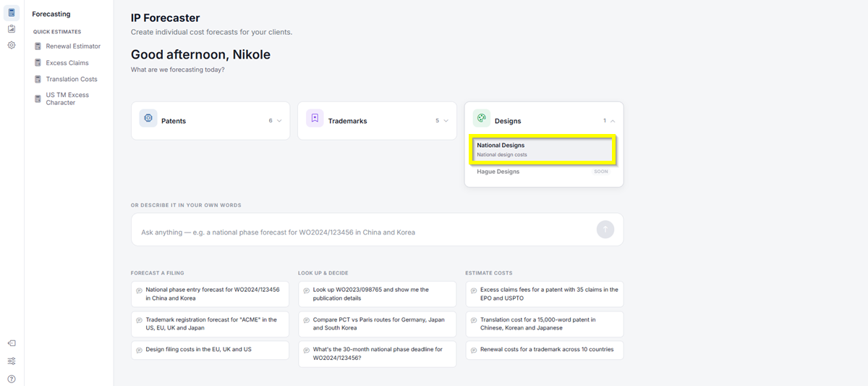Click the Excess Claims calculator icon

click(38, 63)
